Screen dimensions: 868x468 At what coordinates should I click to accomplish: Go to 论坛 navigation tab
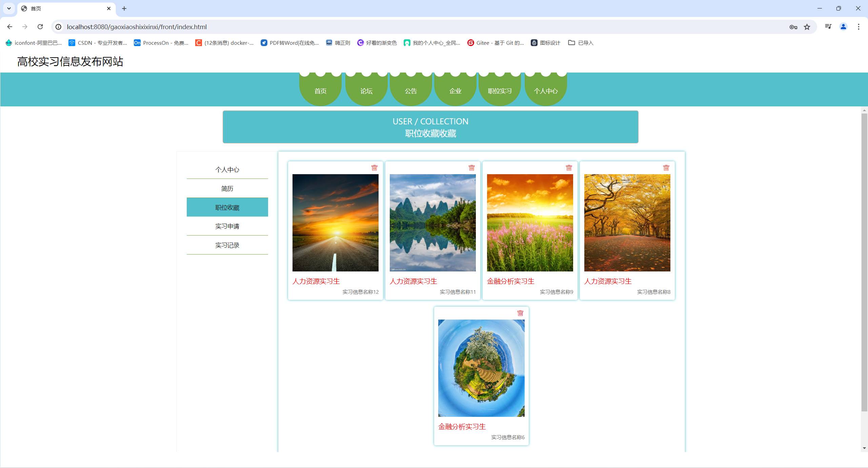366,91
